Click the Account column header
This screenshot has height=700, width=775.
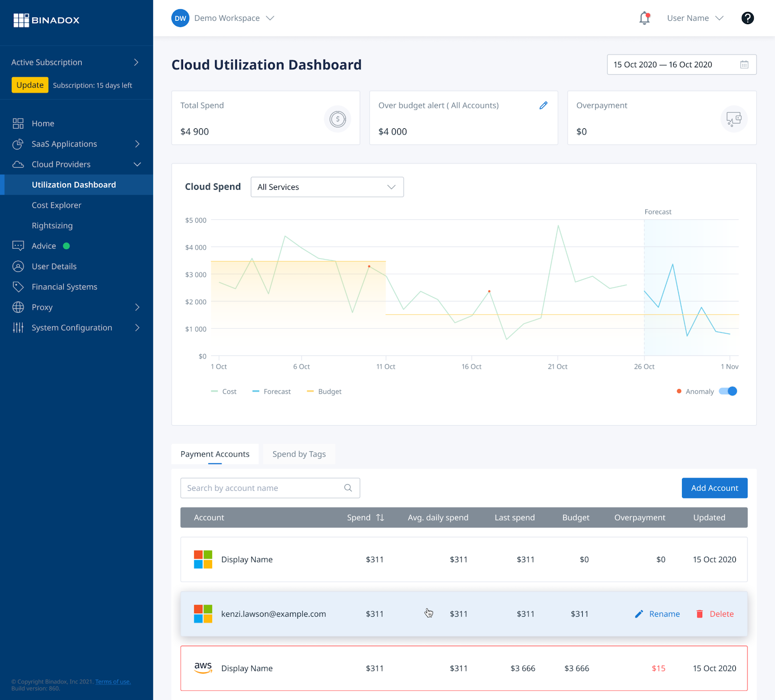(x=209, y=517)
